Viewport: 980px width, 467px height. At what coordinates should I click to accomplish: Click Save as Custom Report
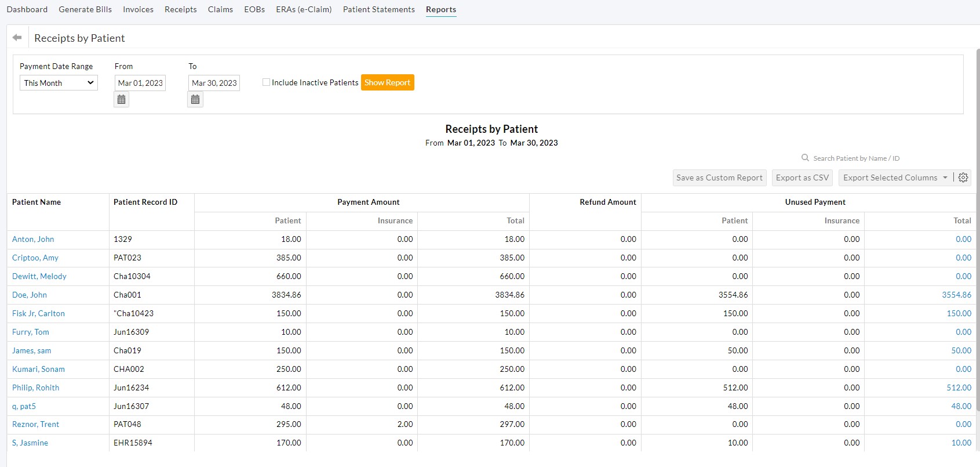pos(719,178)
